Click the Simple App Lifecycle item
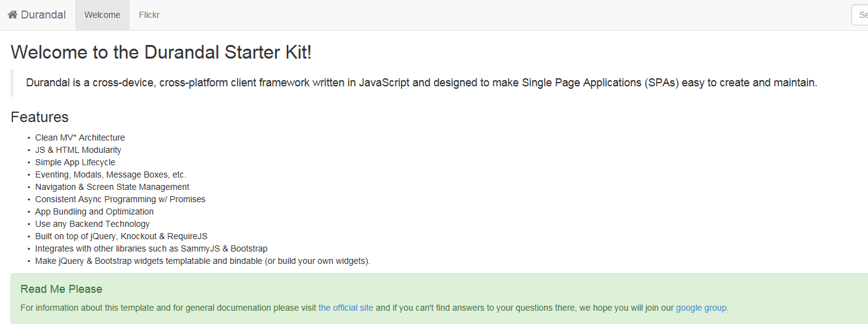 point(75,162)
